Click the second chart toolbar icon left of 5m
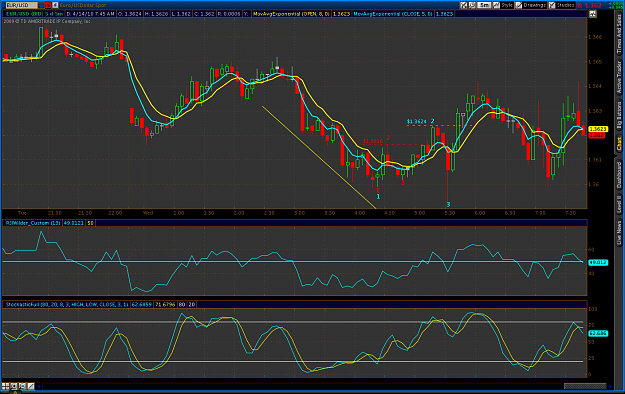Image resolution: width=625 pixels, height=394 pixels. pyautogui.click(x=472, y=5)
